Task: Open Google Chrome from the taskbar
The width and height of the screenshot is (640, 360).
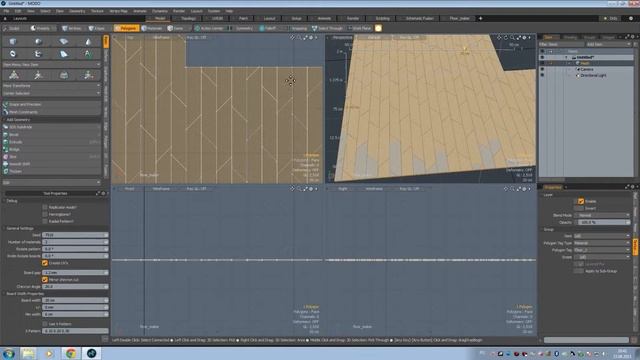Action: click(71, 353)
